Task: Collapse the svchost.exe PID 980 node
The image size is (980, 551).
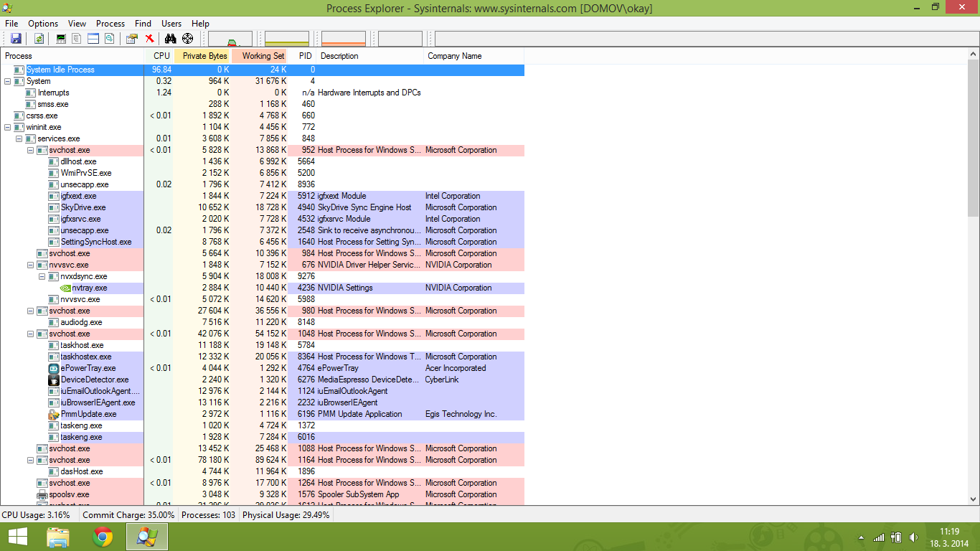Action: click(x=31, y=311)
